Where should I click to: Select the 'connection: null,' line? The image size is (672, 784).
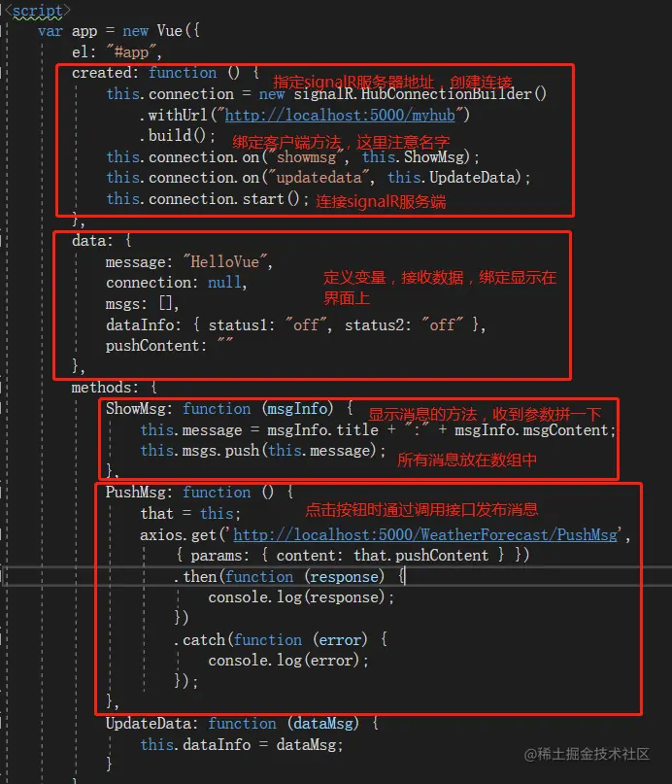[177, 283]
